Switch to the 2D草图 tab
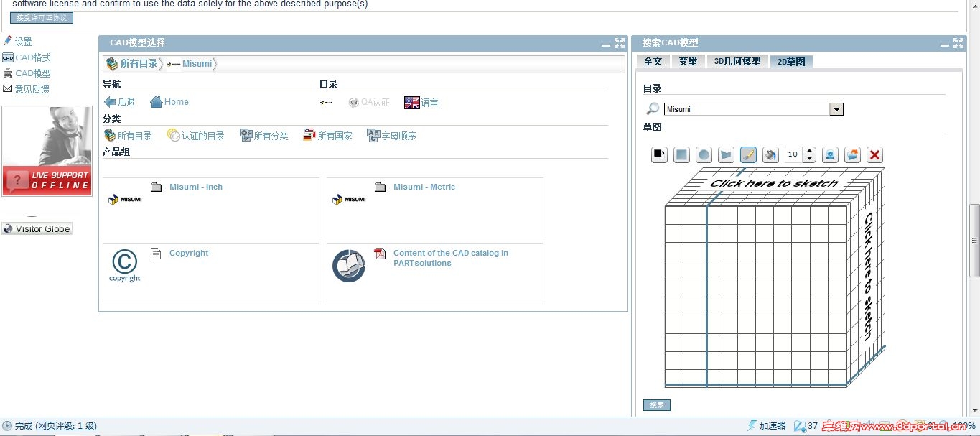This screenshot has width=980, height=436. [791, 61]
